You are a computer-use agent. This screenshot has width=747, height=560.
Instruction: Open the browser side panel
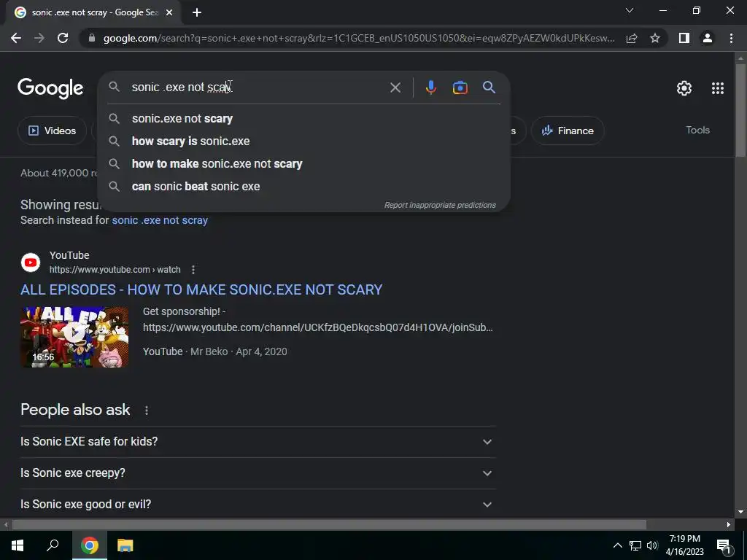684,38
